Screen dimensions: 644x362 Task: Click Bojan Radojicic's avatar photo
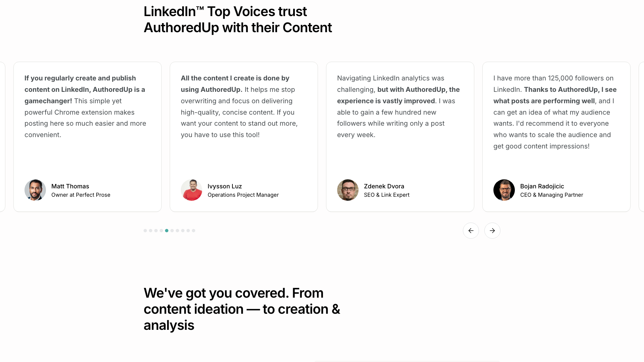coord(504,190)
